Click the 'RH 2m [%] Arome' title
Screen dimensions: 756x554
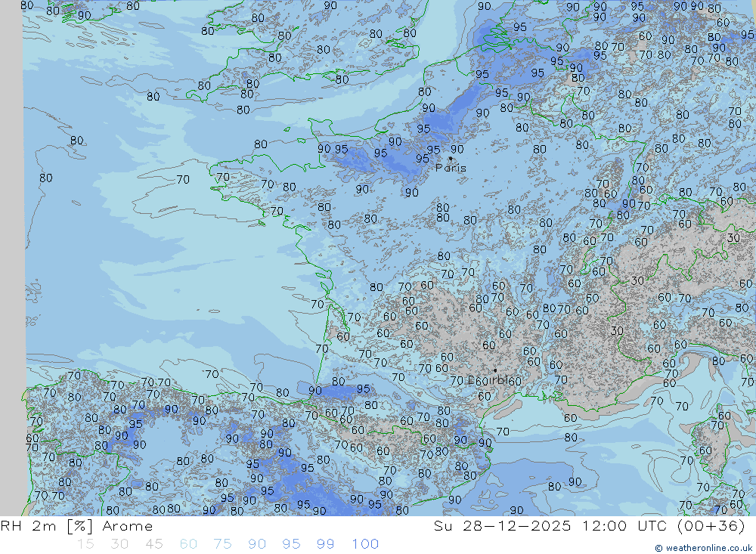76,526
